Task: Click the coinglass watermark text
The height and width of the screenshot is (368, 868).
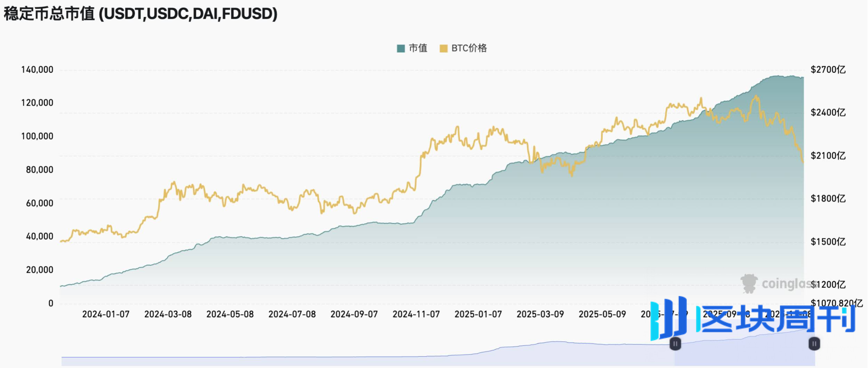Action: 786,284
